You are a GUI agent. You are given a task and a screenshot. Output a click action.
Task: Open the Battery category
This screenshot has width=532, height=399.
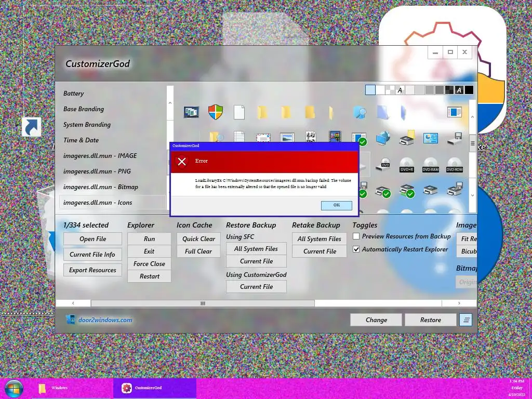point(73,94)
